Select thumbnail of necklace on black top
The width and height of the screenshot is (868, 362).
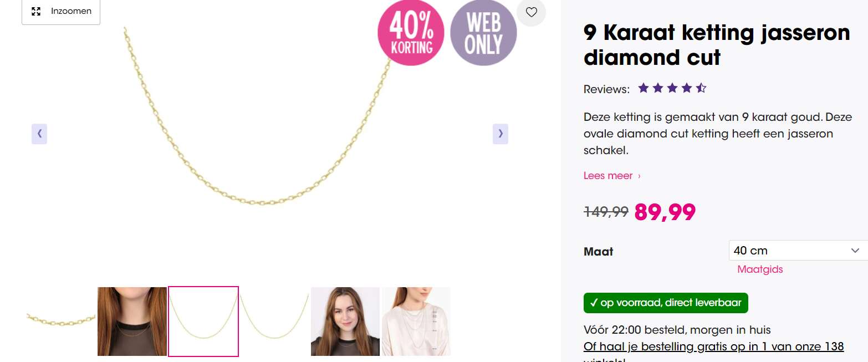(132, 322)
